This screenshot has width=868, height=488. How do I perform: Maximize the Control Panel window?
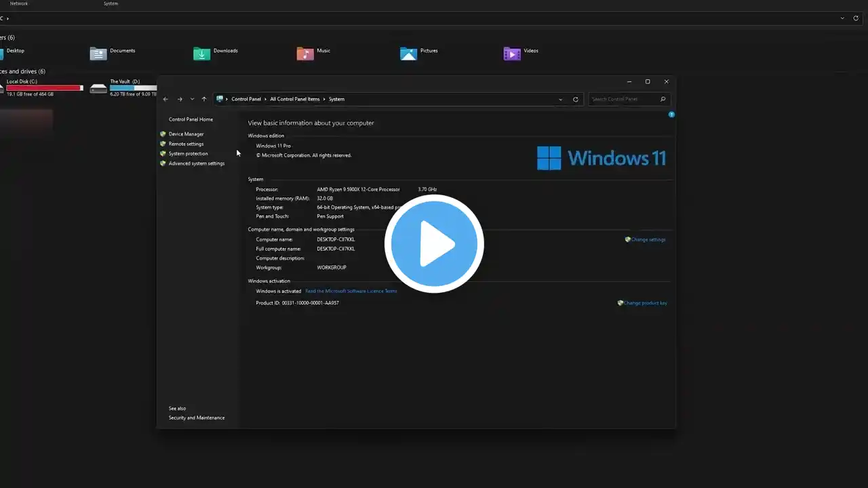click(x=648, y=81)
